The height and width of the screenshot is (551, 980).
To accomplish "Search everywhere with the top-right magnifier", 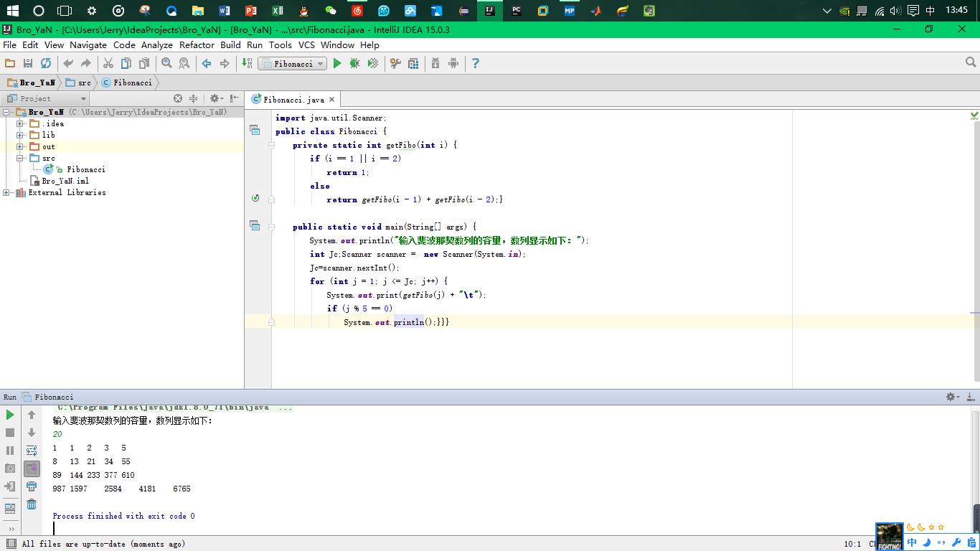I will coord(971,63).
